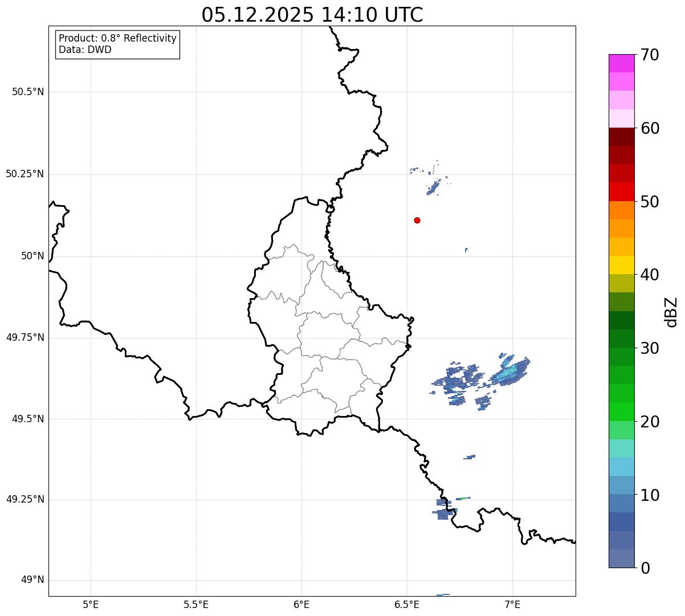Click the 6°E longitude label
This screenshot has height=616, width=685.
(x=301, y=604)
